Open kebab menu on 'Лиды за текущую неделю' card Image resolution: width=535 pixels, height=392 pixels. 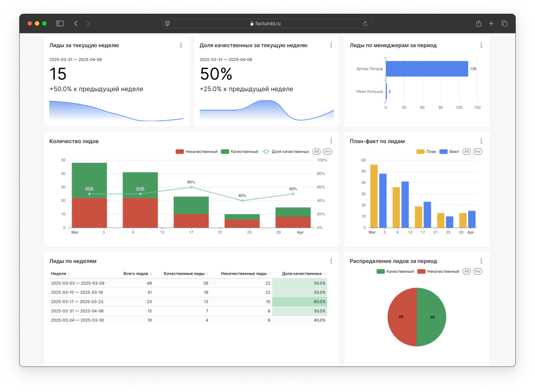181,45
